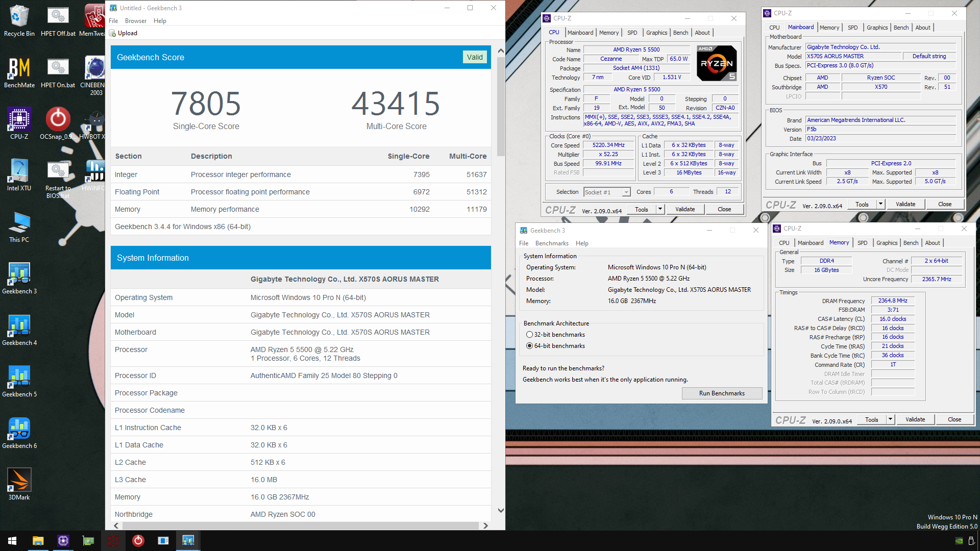Expand Tools arrow in CPU-Z Mainboard window
Screen dimensions: 980x551
(x=880, y=204)
